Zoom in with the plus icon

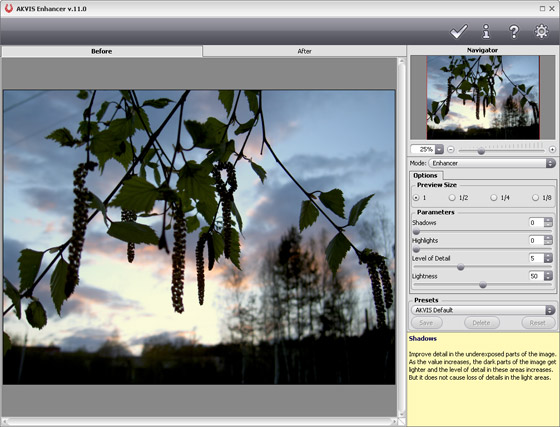pos(552,149)
